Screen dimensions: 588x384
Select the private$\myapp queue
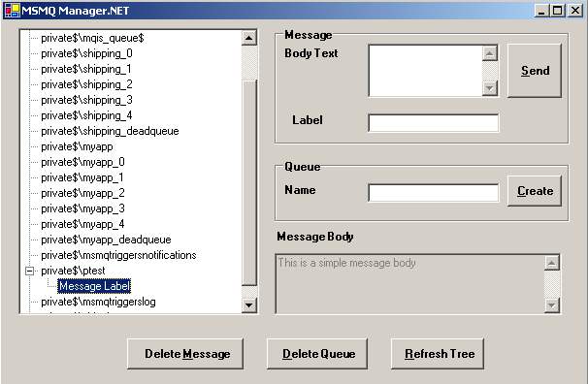77,146
